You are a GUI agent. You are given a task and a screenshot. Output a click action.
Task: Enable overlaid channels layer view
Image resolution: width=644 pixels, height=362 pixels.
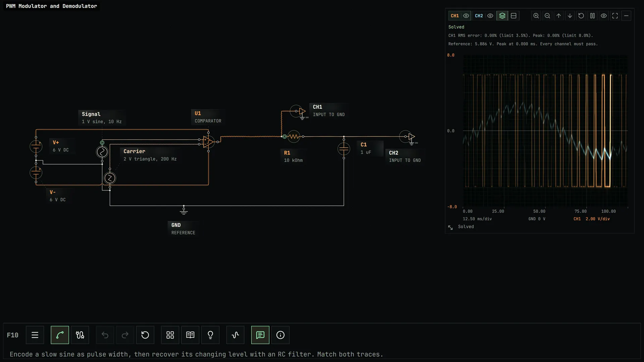[x=502, y=16]
